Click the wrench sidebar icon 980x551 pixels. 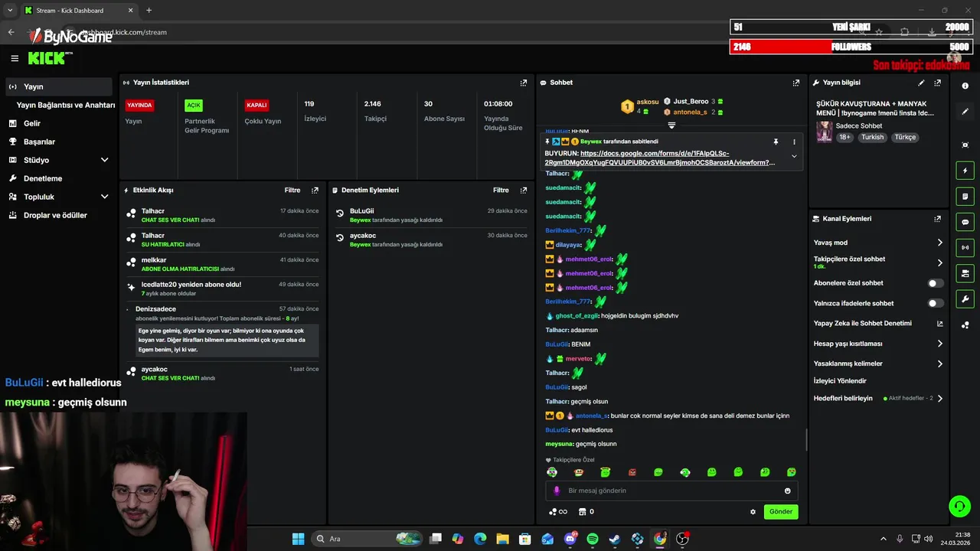pyautogui.click(x=965, y=299)
